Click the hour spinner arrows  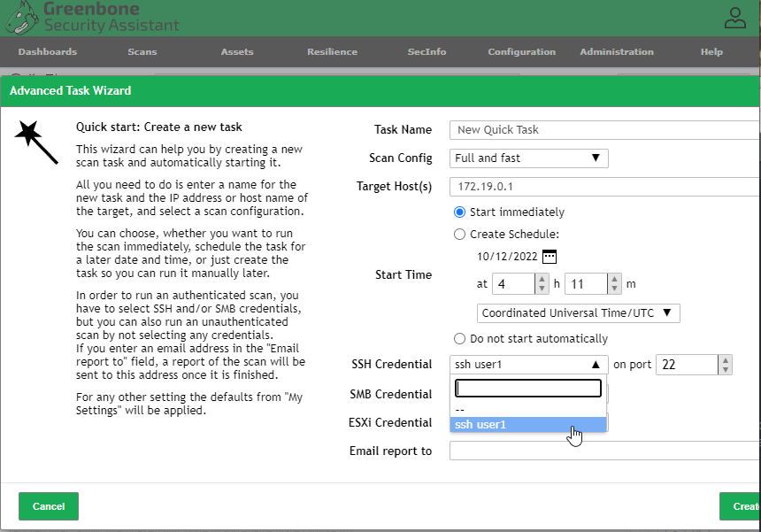(542, 284)
